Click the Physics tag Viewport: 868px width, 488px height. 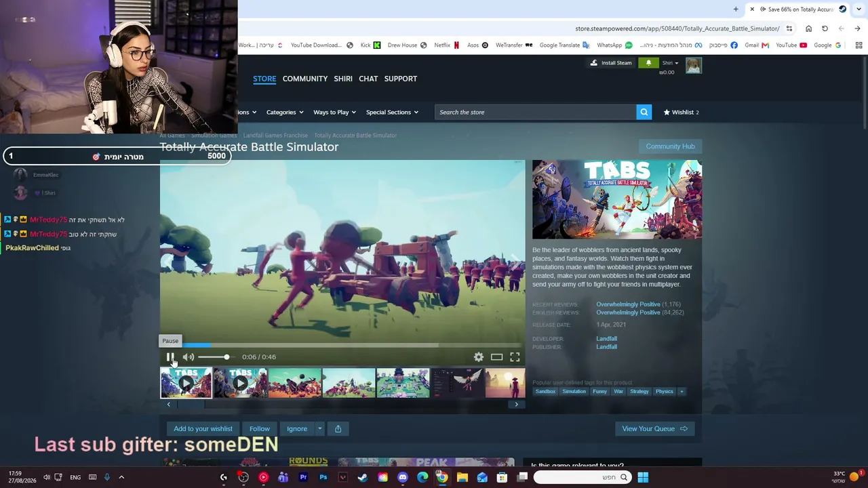tap(665, 391)
